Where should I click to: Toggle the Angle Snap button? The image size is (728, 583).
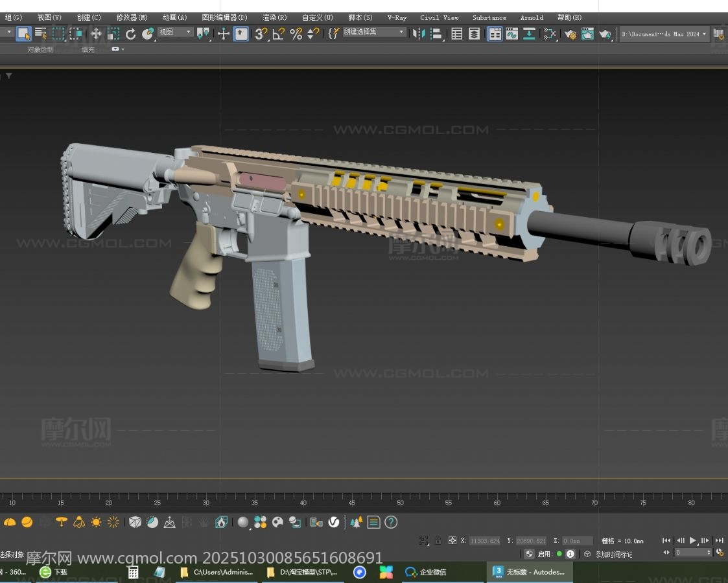278,34
